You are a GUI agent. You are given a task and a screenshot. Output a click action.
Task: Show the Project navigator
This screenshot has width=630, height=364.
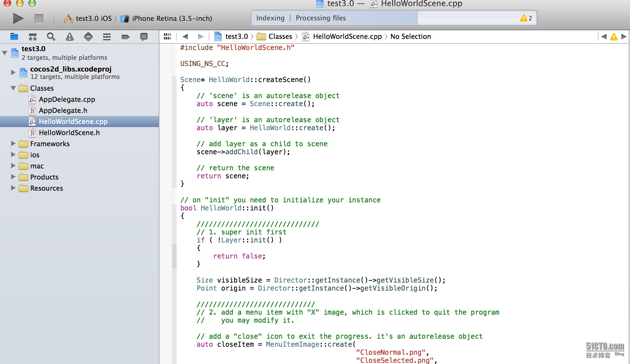click(x=14, y=37)
